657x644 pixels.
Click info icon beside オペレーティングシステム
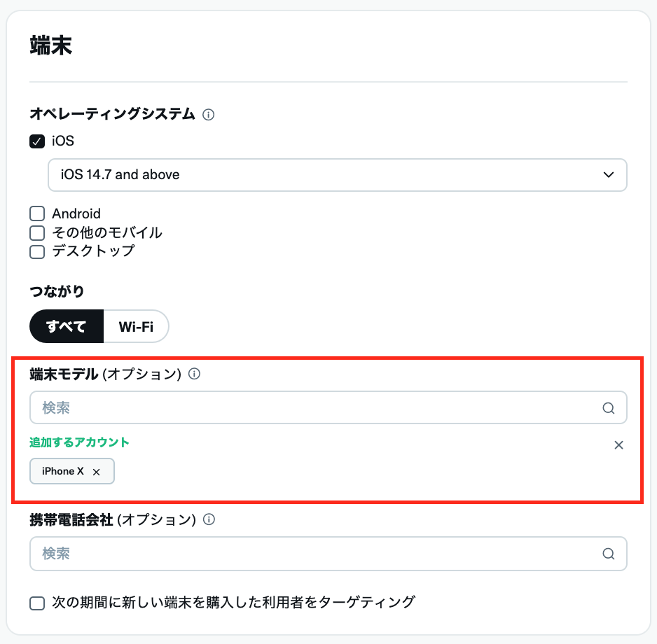tap(208, 114)
